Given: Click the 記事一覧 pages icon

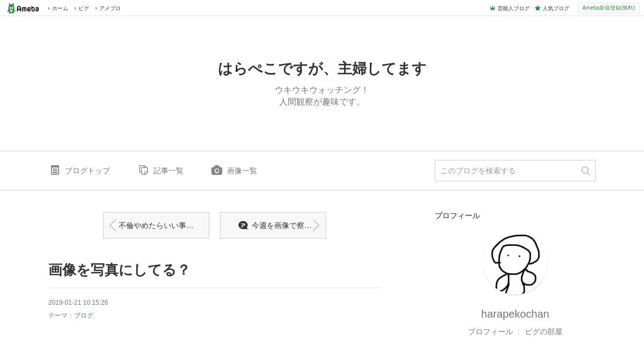Looking at the screenshot, I should pyautogui.click(x=143, y=170).
